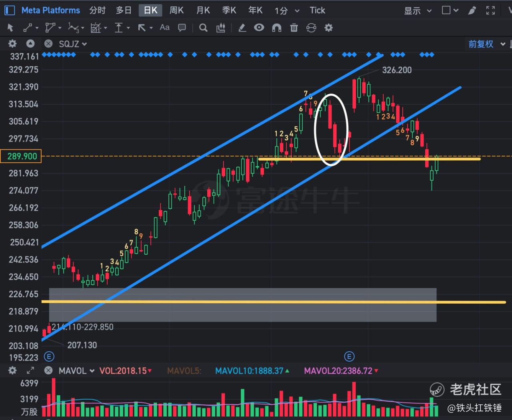The width and height of the screenshot is (512, 420).
Task: Collapse main chart with the up-arrow icon
Action: click(x=30, y=44)
